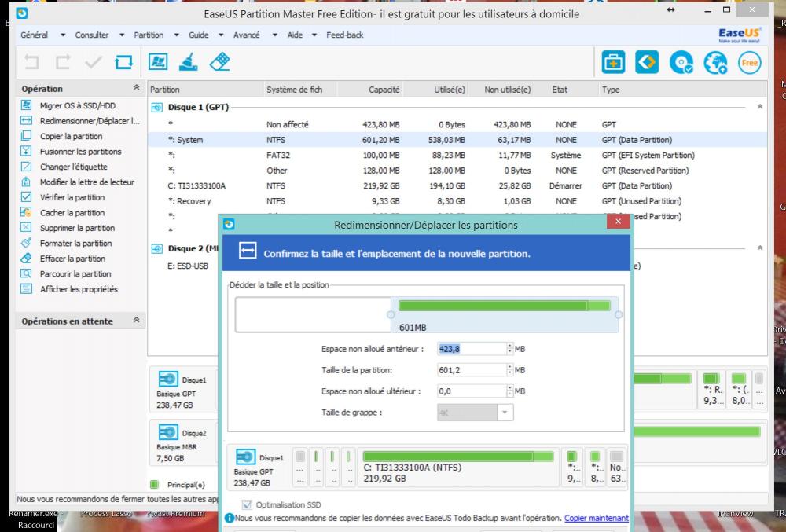Screen dimensions: 786x532
Task: Click Supprimer la partition operation
Action: coord(77,228)
